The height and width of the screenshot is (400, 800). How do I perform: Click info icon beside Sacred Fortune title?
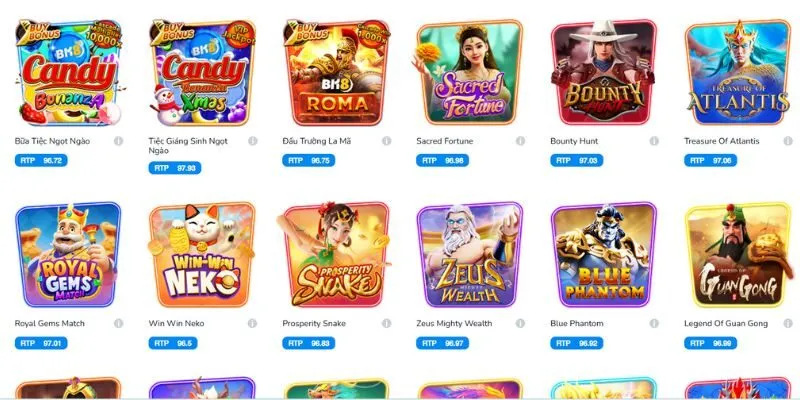pyautogui.click(x=520, y=141)
